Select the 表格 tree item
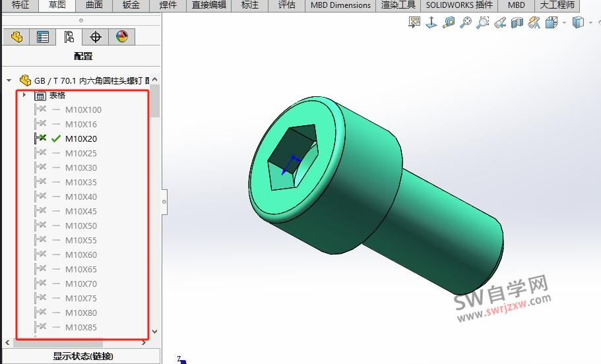Viewport: 601px width, 364px height. click(x=57, y=95)
